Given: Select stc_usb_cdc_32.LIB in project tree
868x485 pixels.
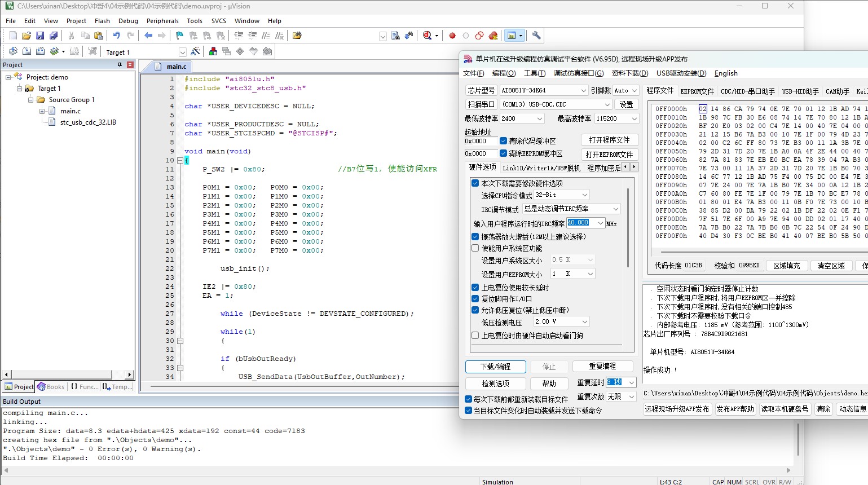Looking at the screenshot, I should coord(88,122).
